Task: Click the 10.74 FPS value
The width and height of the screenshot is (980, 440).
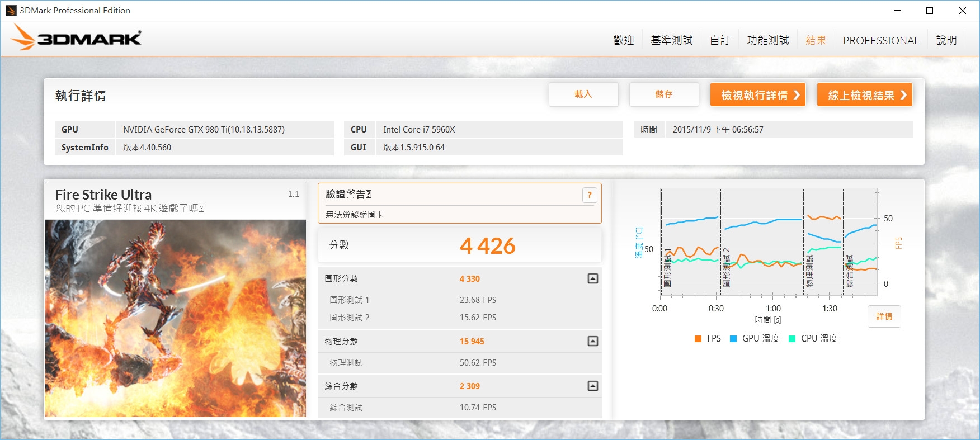Action: click(478, 408)
